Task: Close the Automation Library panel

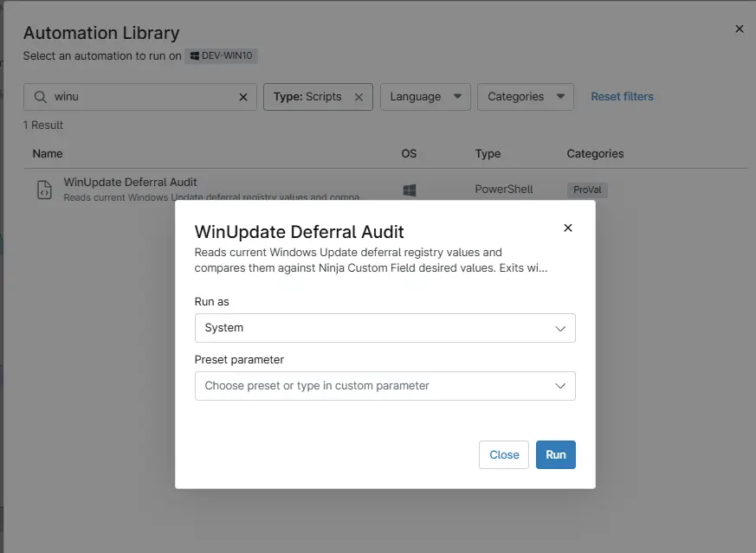Action: tap(739, 29)
